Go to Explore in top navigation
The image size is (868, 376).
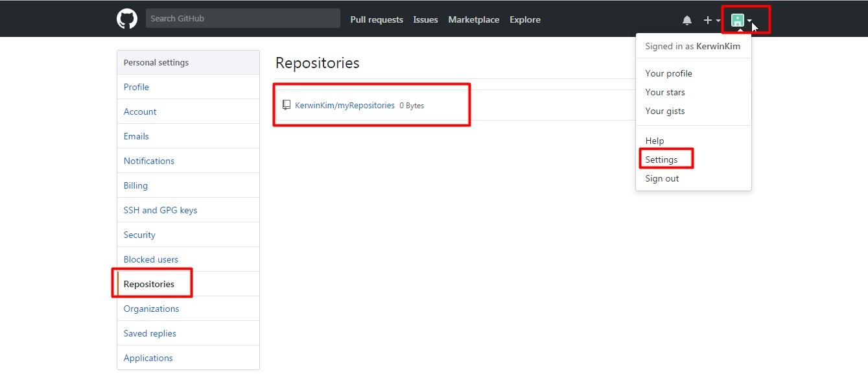(x=525, y=19)
